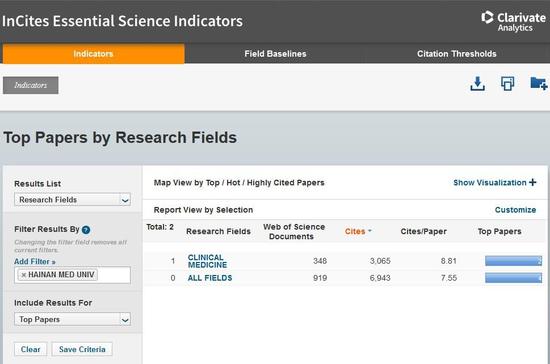The width and height of the screenshot is (550, 364).
Task: Open the Citation Thresholds tab
Action: 456,54
